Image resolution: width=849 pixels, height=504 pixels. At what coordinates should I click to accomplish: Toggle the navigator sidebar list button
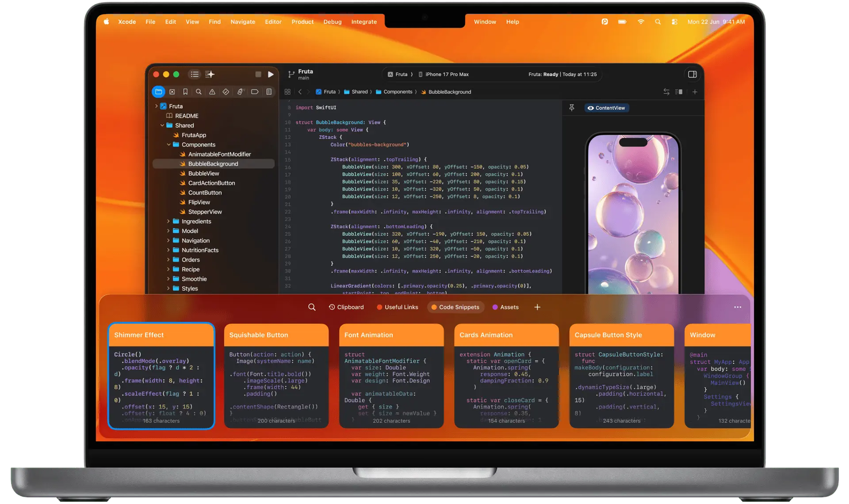tap(195, 74)
